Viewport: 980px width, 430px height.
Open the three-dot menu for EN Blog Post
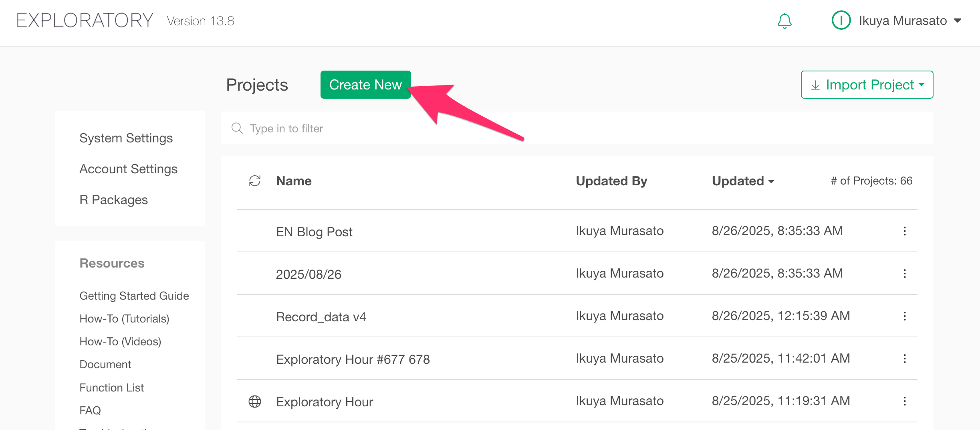coord(905,231)
